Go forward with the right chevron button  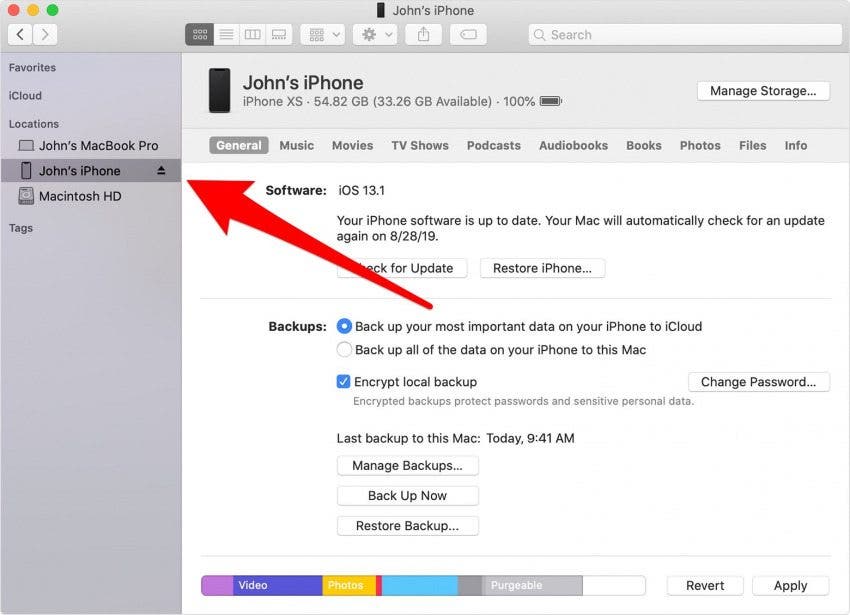tap(45, 35)
